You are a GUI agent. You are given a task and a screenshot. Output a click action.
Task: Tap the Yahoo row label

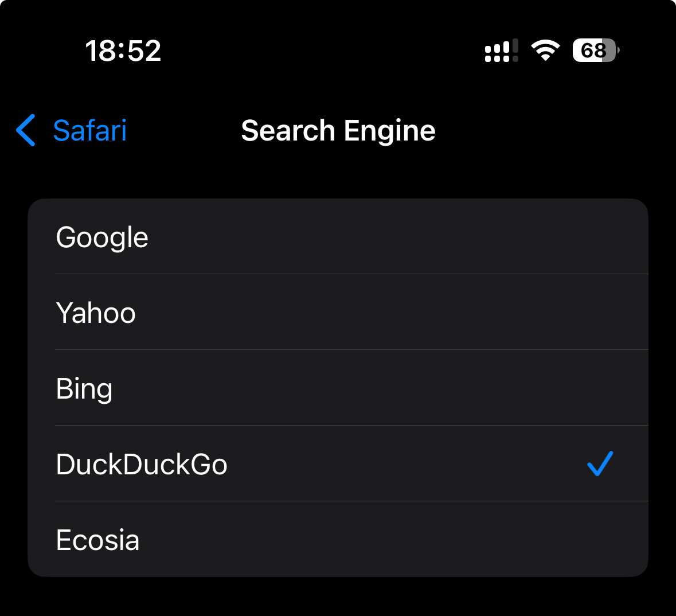pyautogui.click(x=96, y=313)
